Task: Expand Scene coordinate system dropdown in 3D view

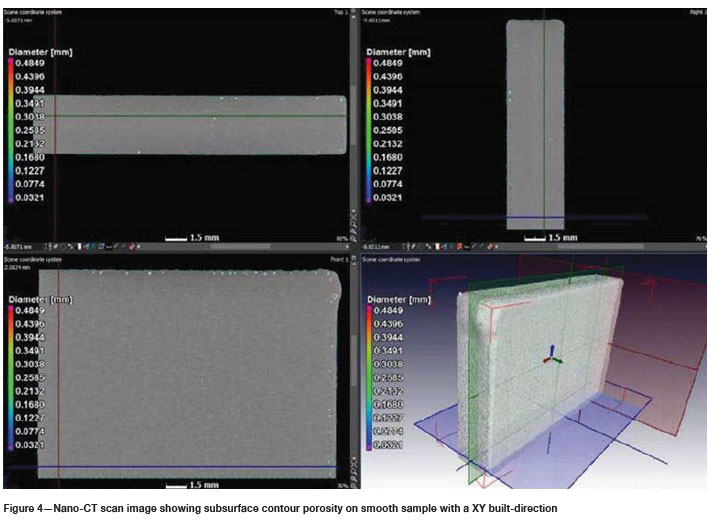Action: click(391, 259)
